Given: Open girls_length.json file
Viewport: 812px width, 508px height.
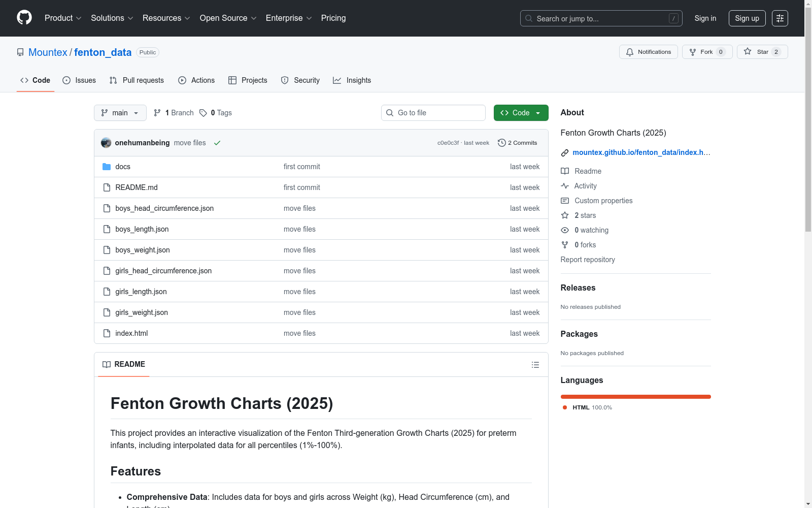Looking at the screenshot, I should [x=141, y=292].
